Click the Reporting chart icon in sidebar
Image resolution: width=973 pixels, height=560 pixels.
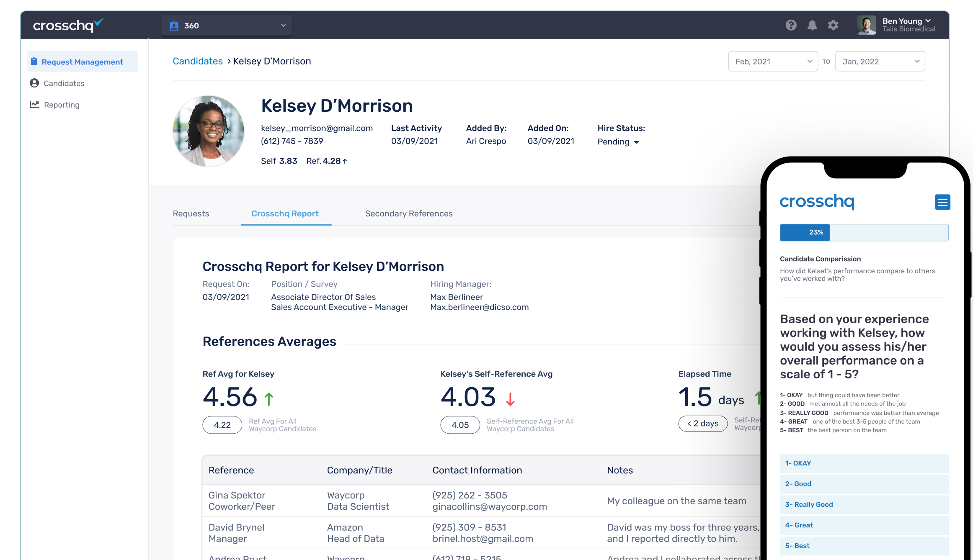tap(34, 104)
